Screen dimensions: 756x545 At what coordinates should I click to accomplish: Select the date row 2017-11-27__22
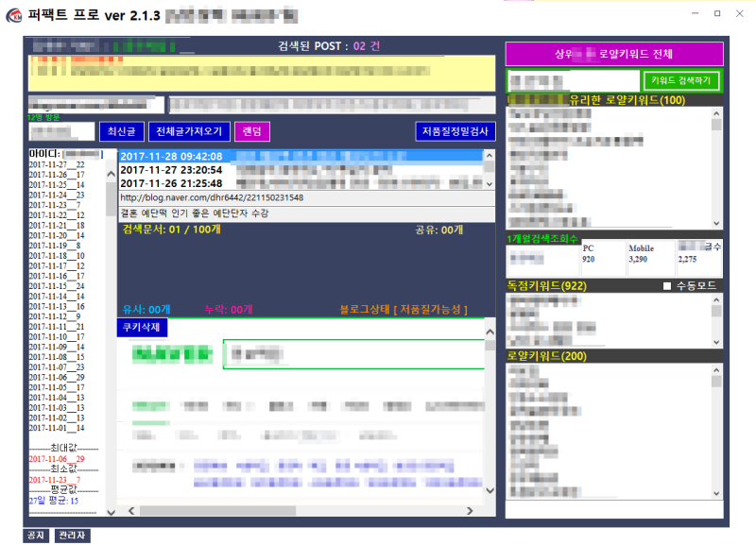click(57, 164)
